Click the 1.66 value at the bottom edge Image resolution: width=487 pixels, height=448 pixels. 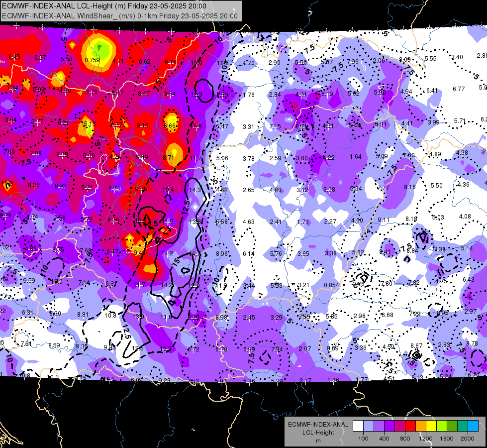(x=333, y=380)
